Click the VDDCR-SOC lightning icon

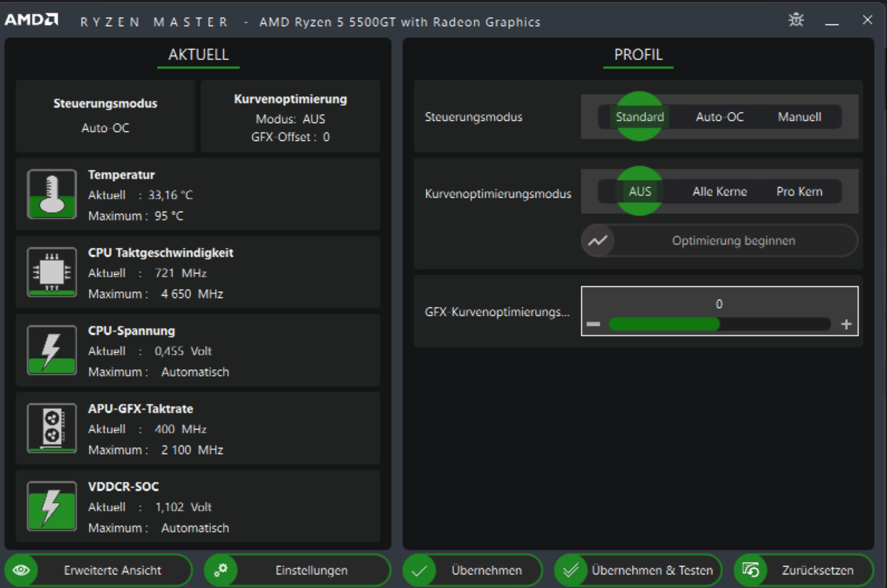52,506
